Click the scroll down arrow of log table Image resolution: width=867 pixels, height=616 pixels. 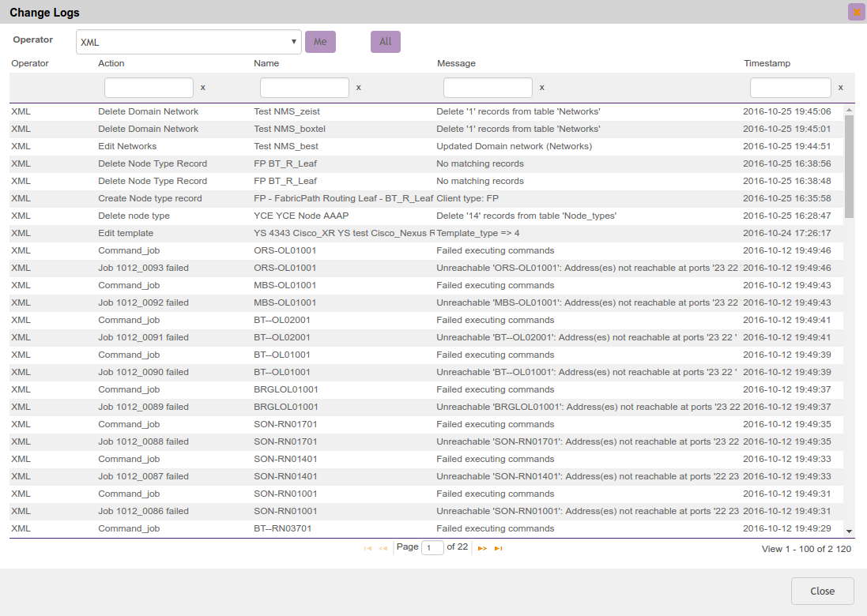pos(849,531)
